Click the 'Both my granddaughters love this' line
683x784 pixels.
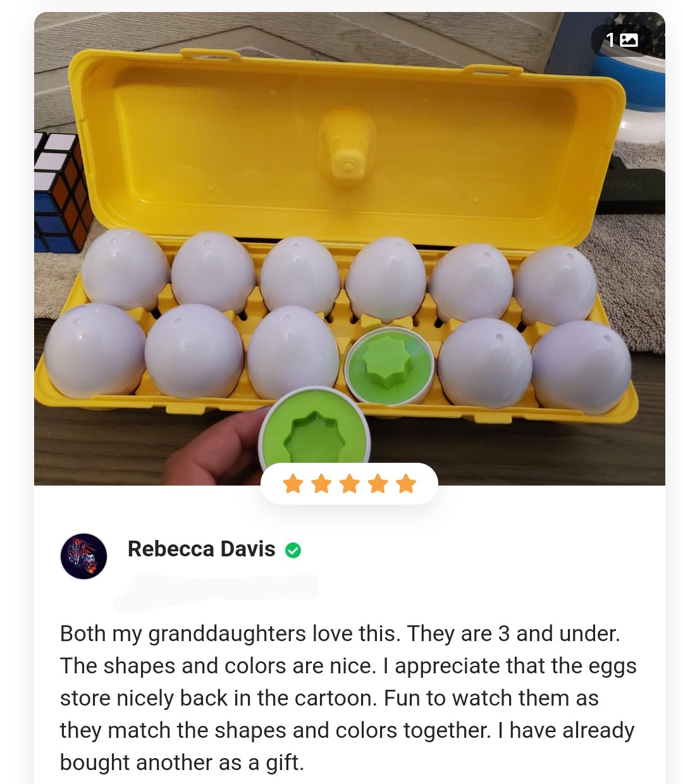click(340, 634)
